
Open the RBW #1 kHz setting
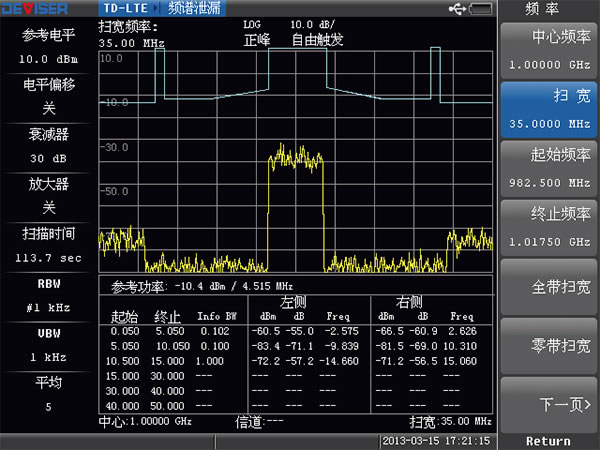[x=47, y=294]
